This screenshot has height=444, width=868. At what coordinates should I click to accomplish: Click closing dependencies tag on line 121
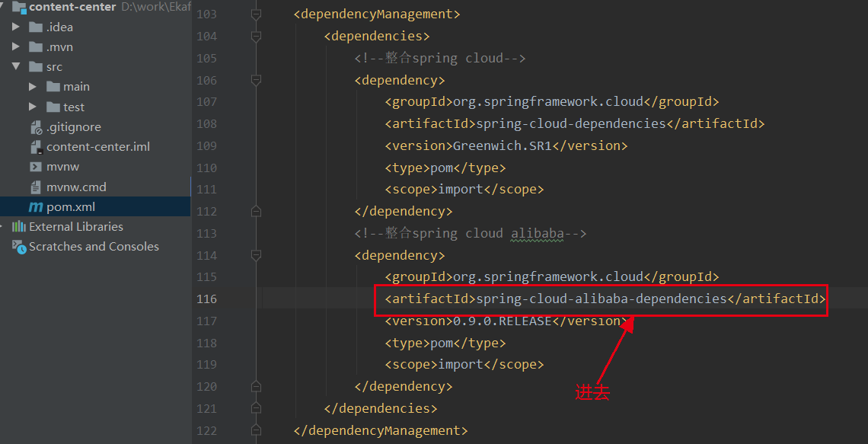[x=381, y=408]
